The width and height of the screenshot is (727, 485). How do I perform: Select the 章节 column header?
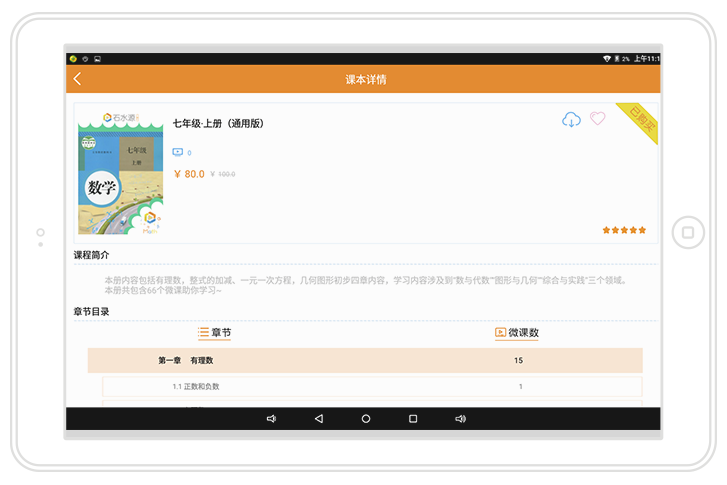[x=215, y=333]
